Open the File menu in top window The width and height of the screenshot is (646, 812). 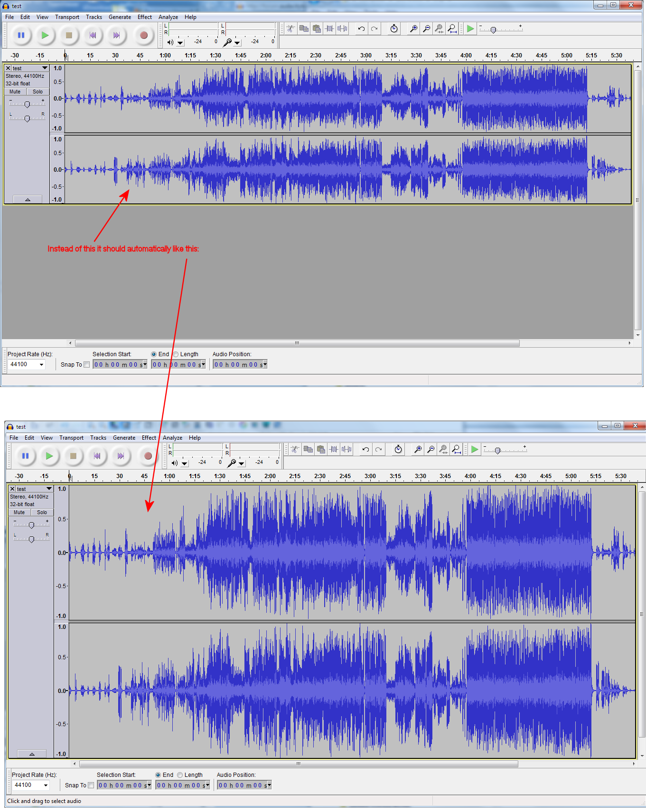pos(9,17)
